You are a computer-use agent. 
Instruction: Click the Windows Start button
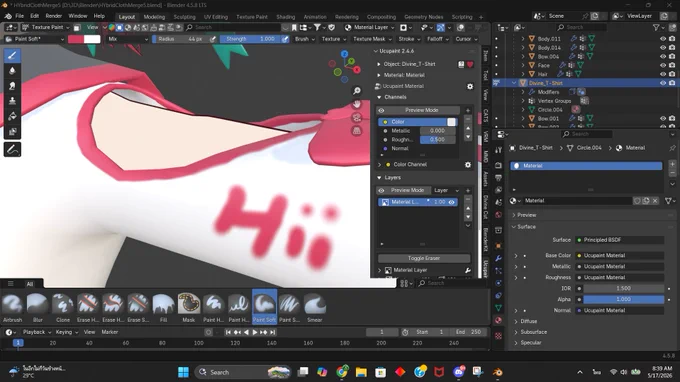183,372
